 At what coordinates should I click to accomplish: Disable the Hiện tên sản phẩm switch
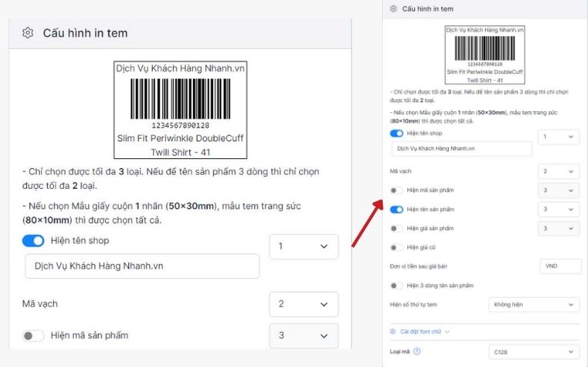coord(397,210)
